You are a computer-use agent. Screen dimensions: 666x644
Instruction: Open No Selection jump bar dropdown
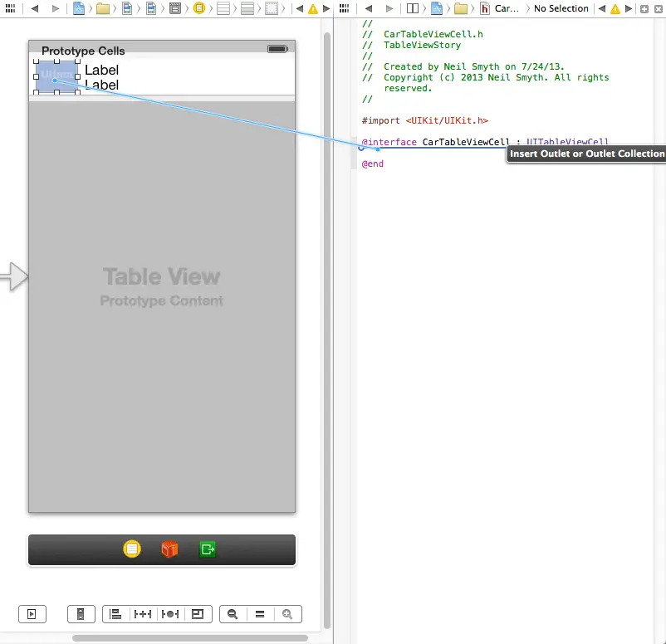561,8
